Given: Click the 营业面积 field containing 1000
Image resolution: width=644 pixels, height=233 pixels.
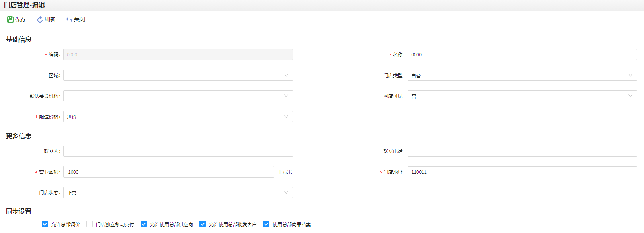Looking at the screenshot, I should pyautogui.click(x=168, y=172).
